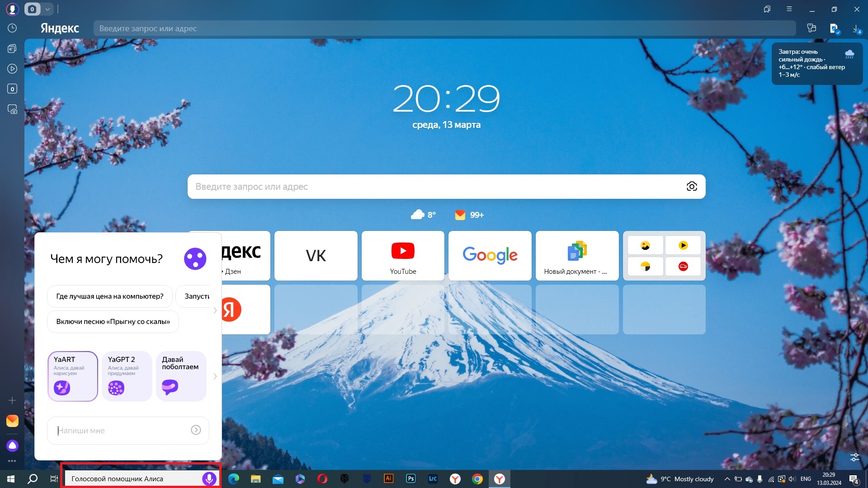Launch Microsoft Edge from the taskbar
This screenshot has width=868, height=488.
[234, 479]
